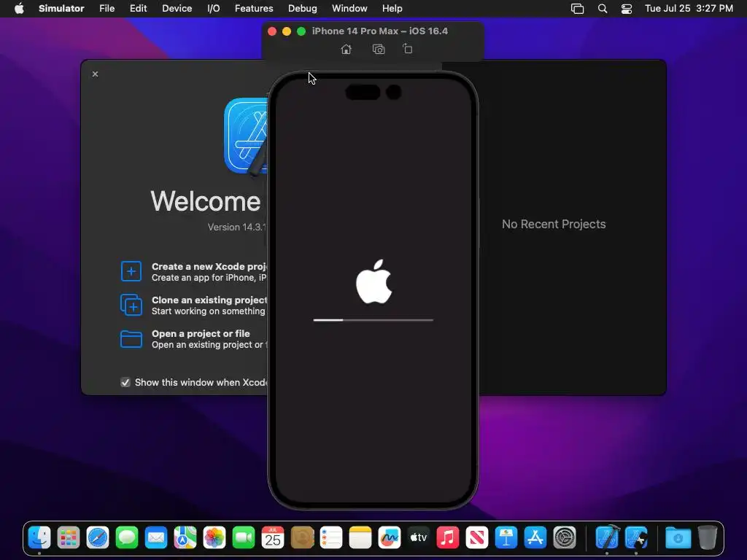Click the Stage Manager icon in the menu bar
Image resolution: width=747 pixels, height=560 pixels.
pos(578,8)
